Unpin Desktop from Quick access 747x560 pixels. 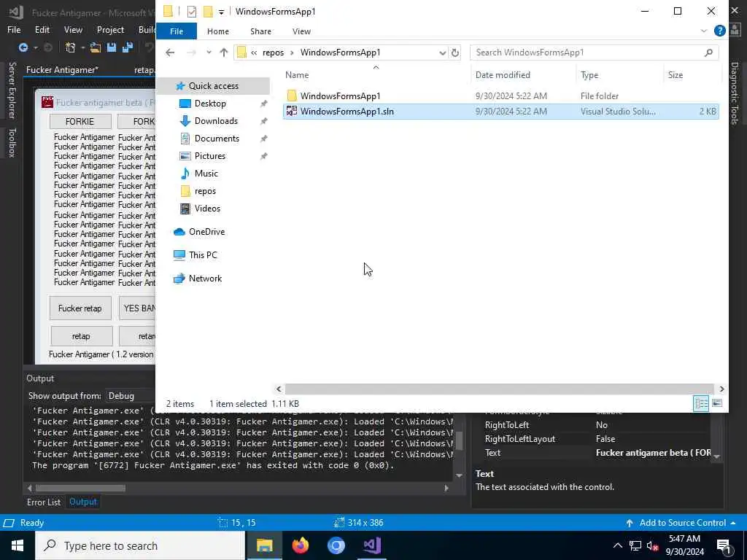pyautogui.click(x=263, y=104)
